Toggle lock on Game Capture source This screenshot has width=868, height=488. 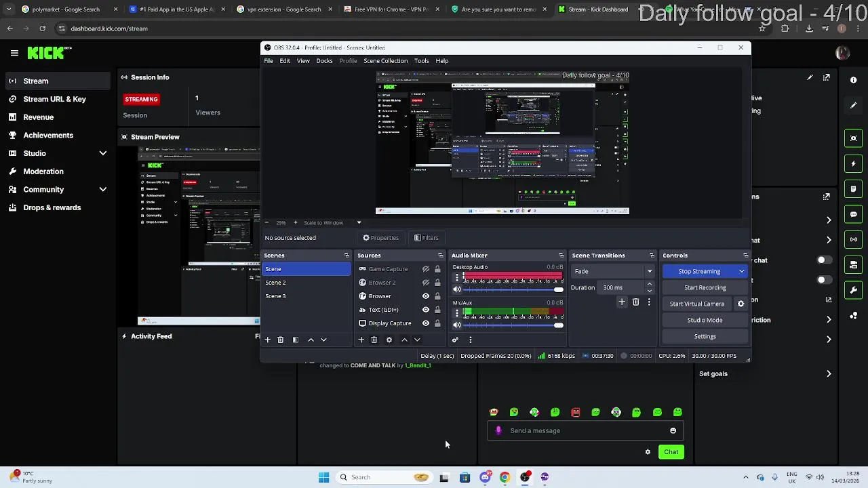point(437,269)
